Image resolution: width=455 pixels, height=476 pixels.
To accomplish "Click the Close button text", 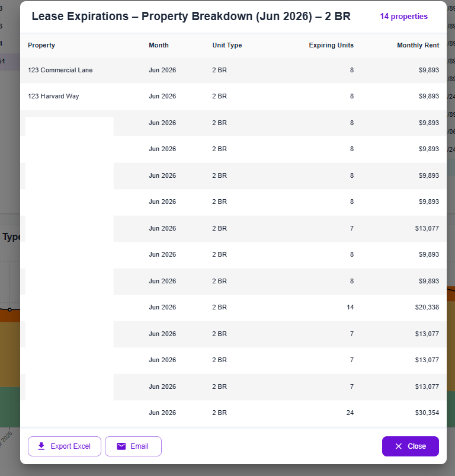I will pyautogui.click(x=416, y=446).
